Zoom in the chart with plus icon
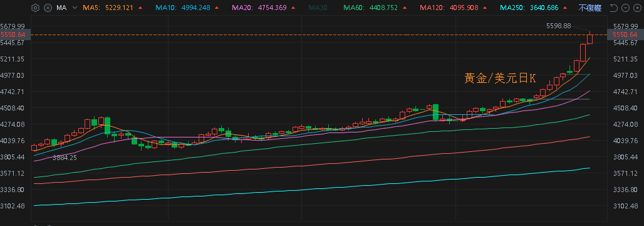The image size is (644, 226). point(637,8)
